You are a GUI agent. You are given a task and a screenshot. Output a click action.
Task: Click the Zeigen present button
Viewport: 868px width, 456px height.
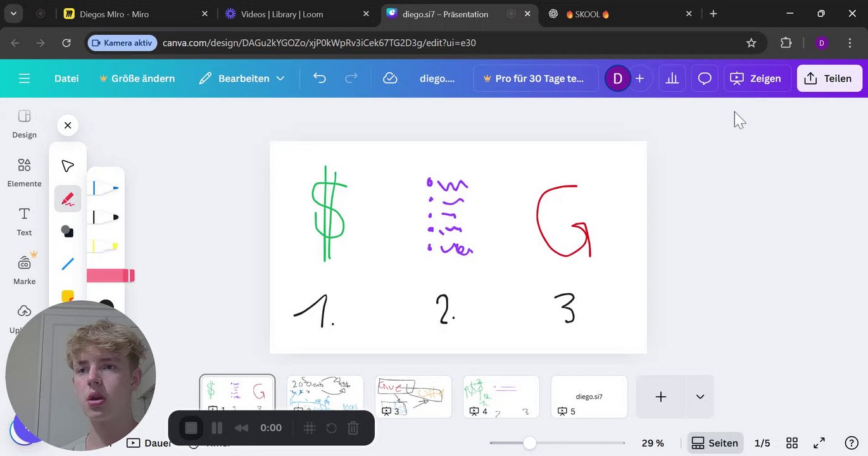click(x=757, y=79)
